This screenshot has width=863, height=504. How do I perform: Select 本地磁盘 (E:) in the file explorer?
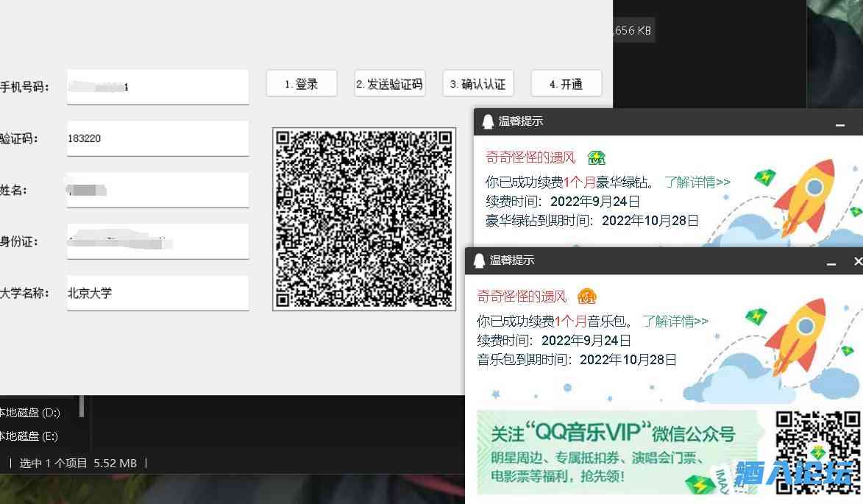pos(29,436)
